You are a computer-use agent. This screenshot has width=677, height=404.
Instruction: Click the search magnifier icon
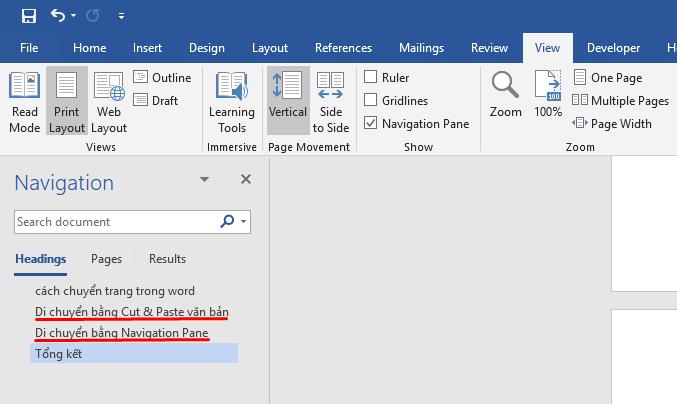point(227,221)
